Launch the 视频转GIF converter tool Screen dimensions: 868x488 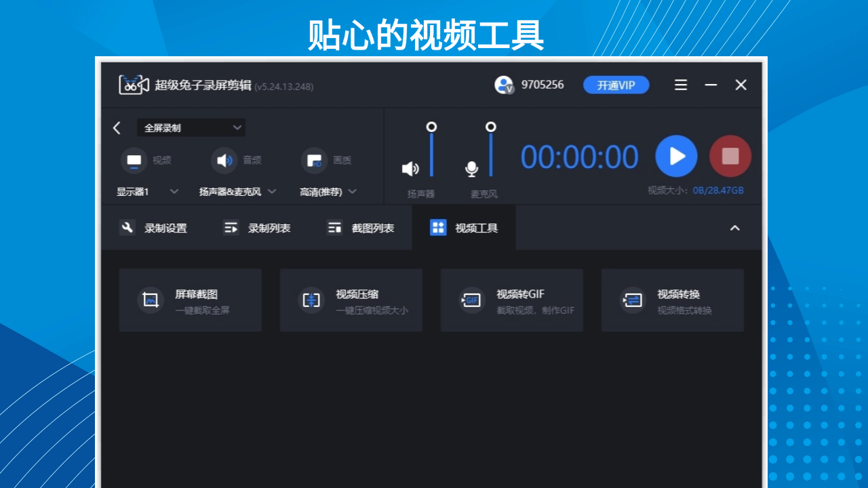coord(511,300)
